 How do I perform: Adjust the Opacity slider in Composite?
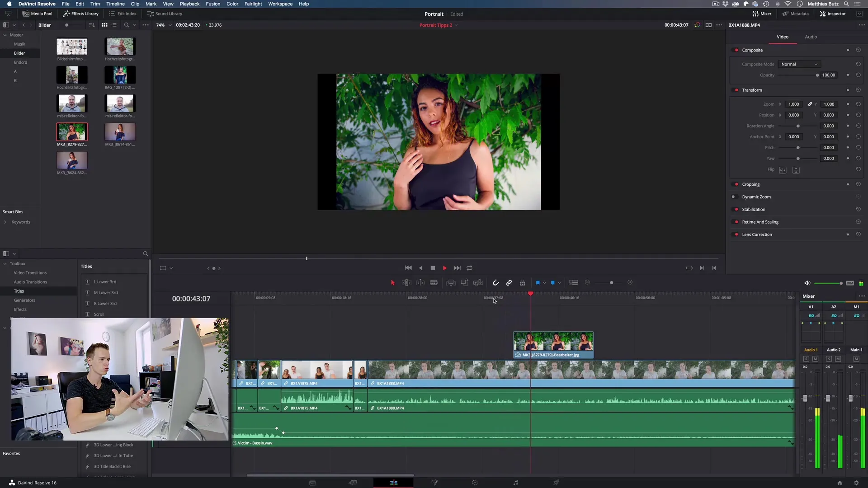tap(817, 75)
